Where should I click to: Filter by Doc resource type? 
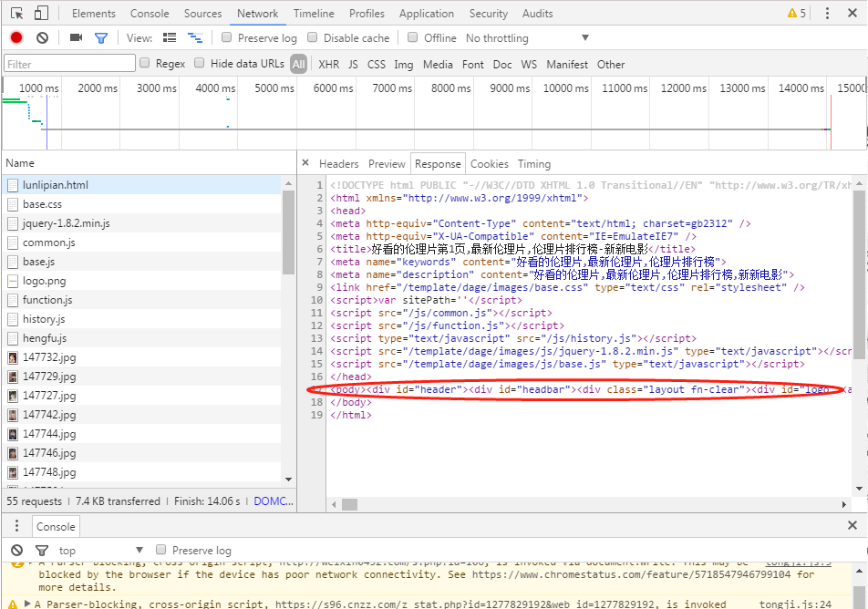pyautogui.click(x=502, y=64)
